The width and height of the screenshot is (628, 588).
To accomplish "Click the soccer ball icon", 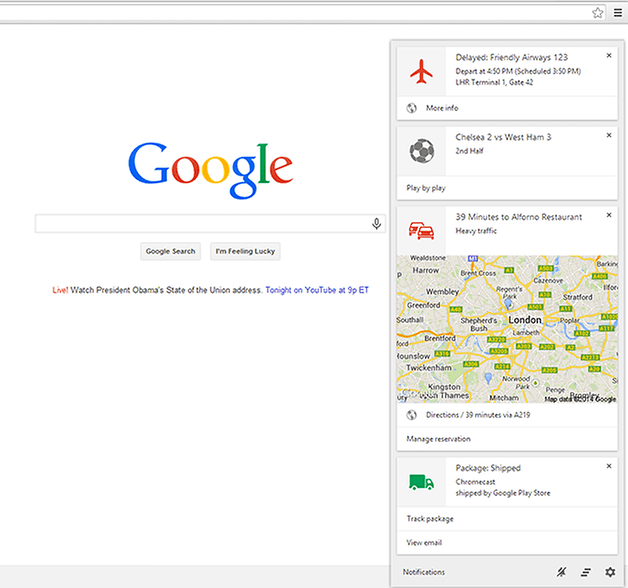I will 421,151.
